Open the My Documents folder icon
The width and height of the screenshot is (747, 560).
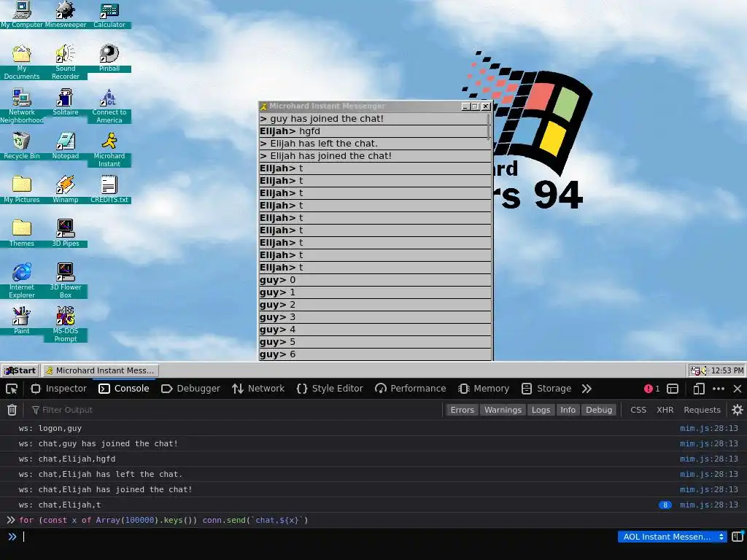click(21, 62)
